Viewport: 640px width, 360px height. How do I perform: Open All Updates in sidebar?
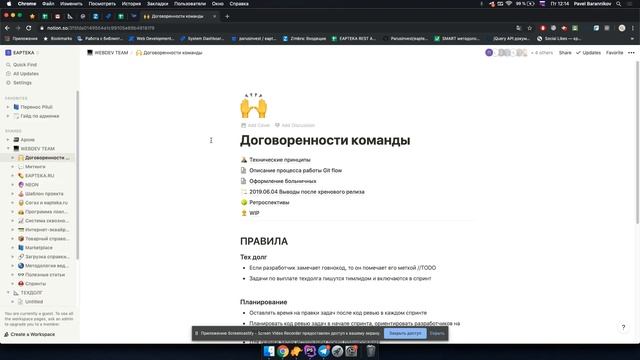(26, 73)
